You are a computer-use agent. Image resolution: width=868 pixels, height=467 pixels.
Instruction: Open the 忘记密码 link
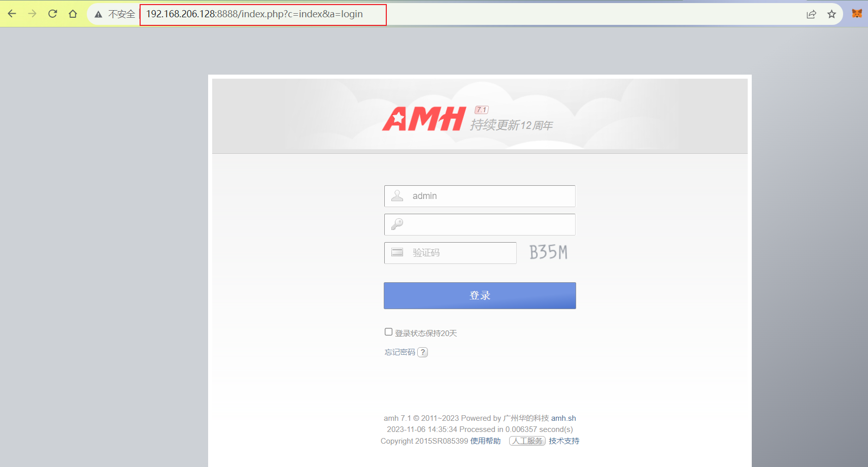coord(400,352)
